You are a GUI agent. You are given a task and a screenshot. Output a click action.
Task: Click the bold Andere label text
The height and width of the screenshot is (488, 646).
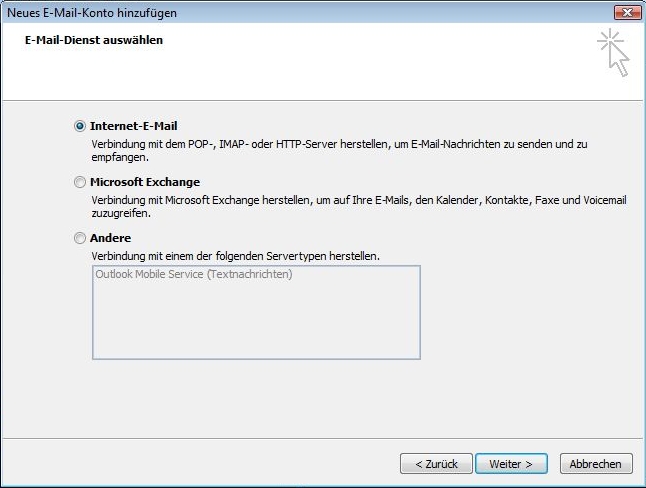tap(110, 238)
